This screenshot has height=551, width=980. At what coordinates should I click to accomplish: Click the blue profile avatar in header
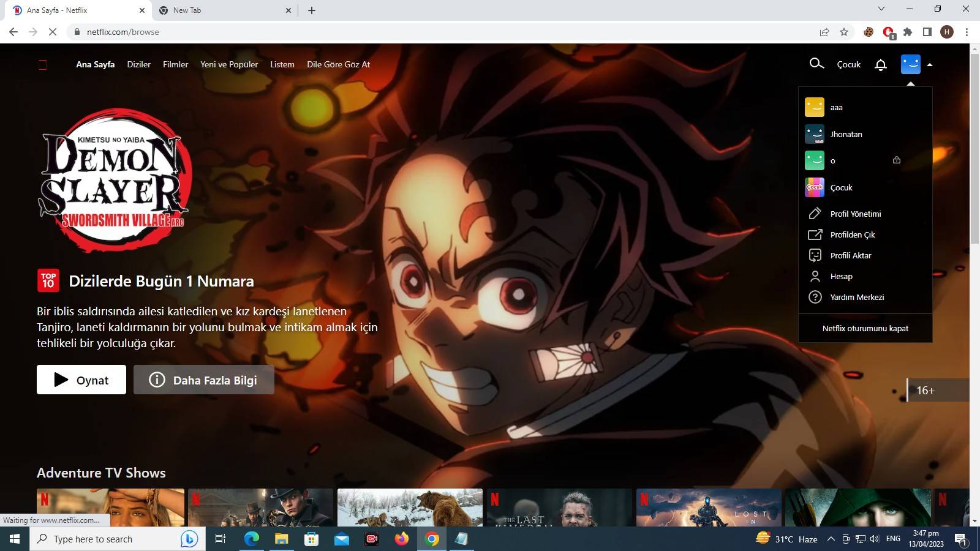(x=911, y=64)
